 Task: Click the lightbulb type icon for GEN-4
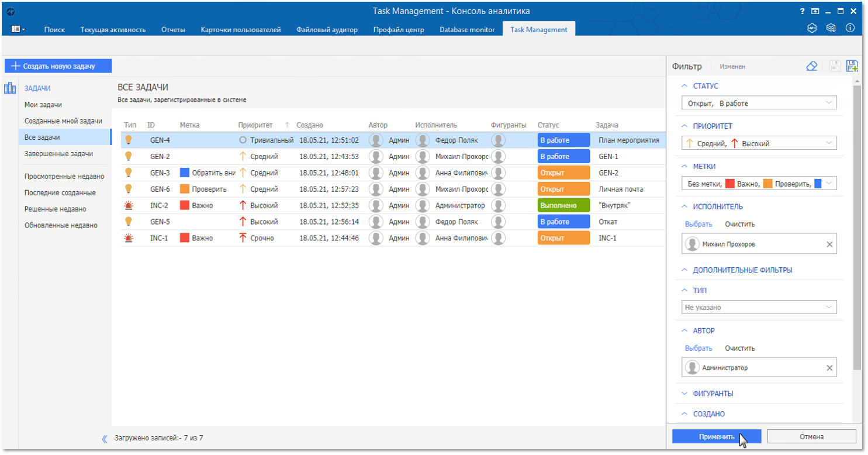point(129,140)
